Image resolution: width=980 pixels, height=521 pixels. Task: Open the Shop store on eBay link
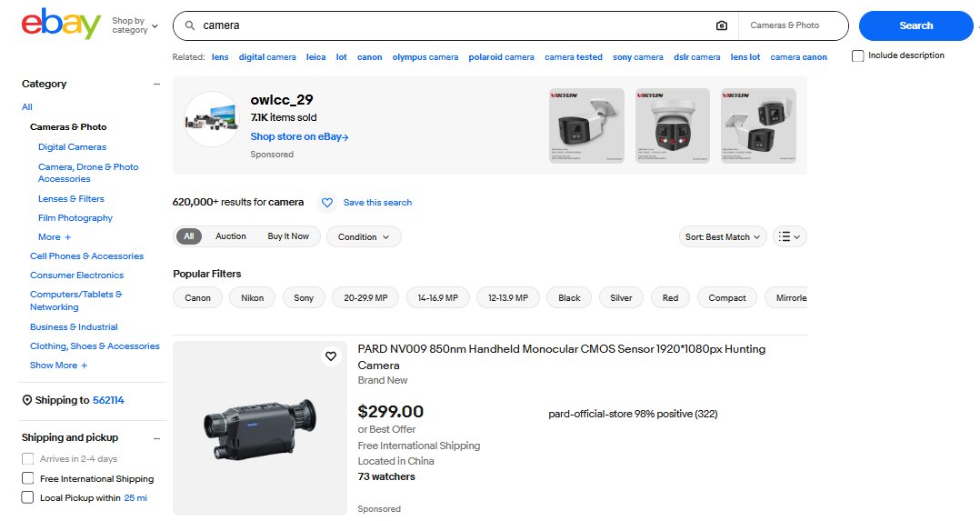click(299, 136)
